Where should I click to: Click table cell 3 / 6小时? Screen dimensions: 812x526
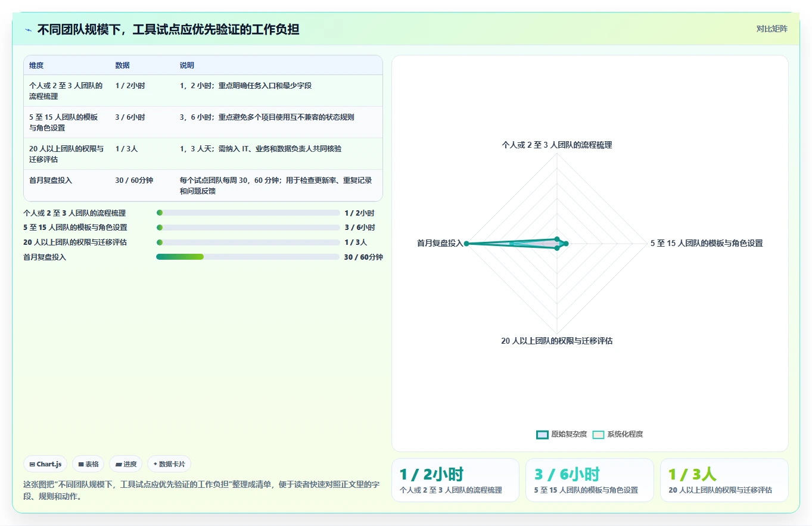(x=130, y=117)
